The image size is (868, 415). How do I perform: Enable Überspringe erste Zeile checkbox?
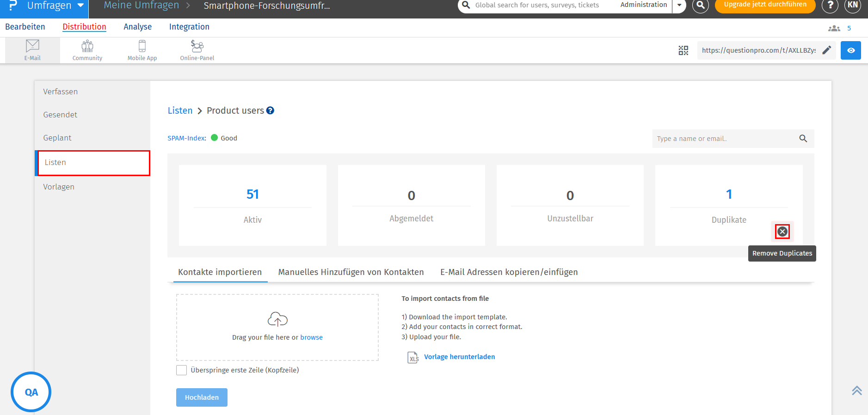(182, 370)
